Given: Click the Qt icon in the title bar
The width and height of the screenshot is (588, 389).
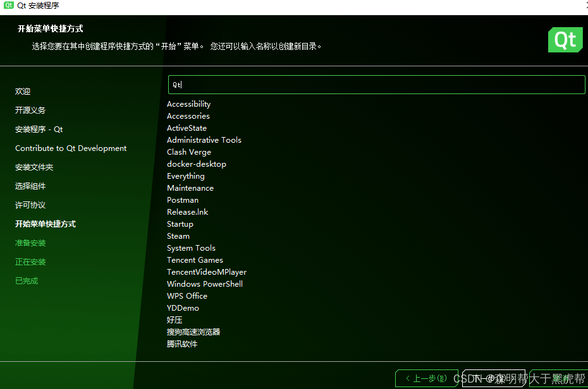Looking at the screenshot, I should click(9, 5).
